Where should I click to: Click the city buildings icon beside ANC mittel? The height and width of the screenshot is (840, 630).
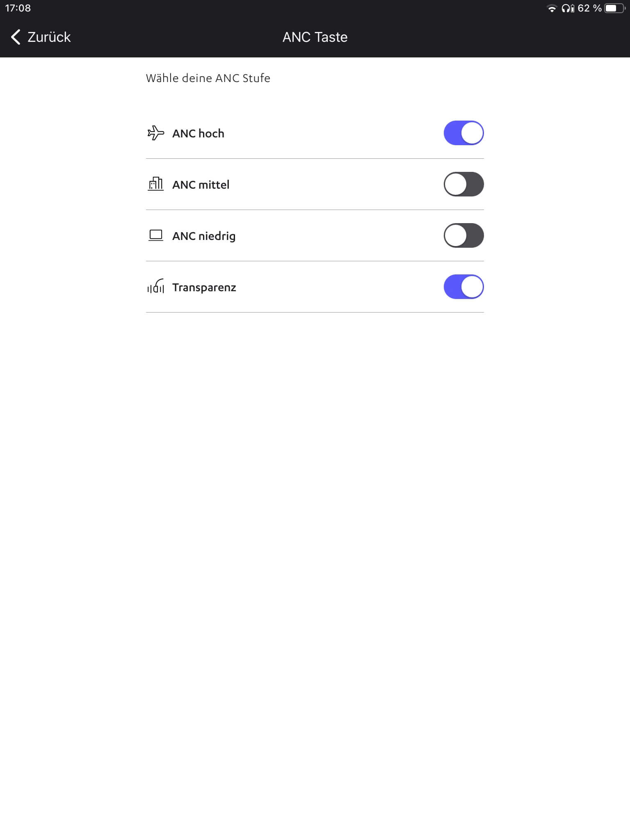(155, 184)
